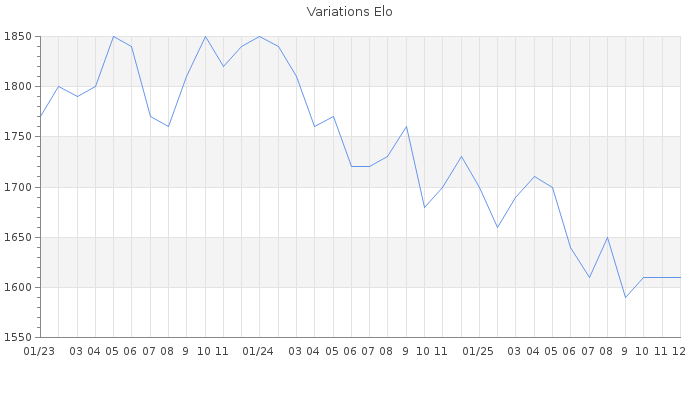700x400 pixels.
Task: Click the 1650 y-axis label
Action: pos(18,237)
